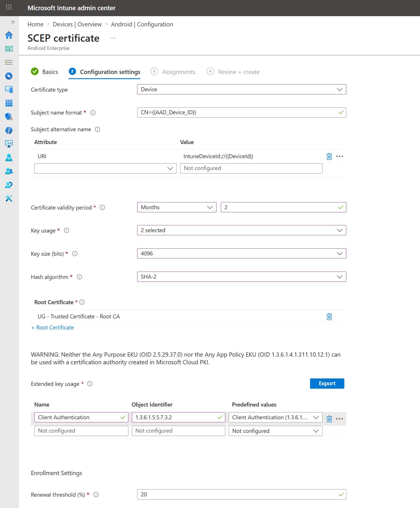Open the Users sidebar icon
Image resolution: width=420 pixels, height=508 pixels.
pyautogui.click(x=9, y=157)
